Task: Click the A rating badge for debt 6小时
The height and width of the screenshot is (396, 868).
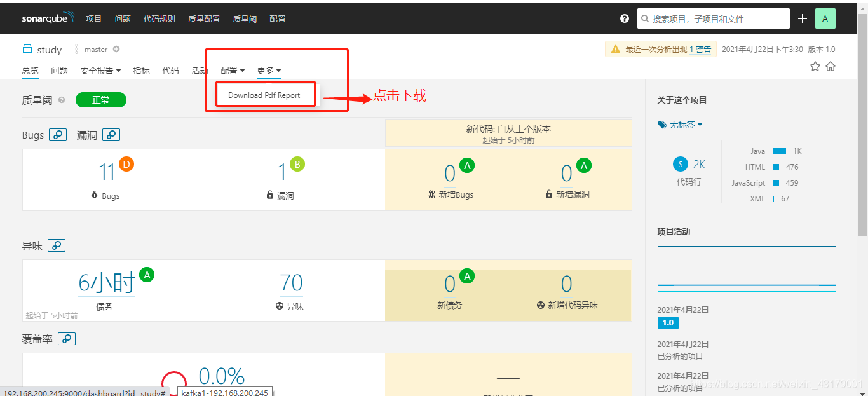Action: 147,275
